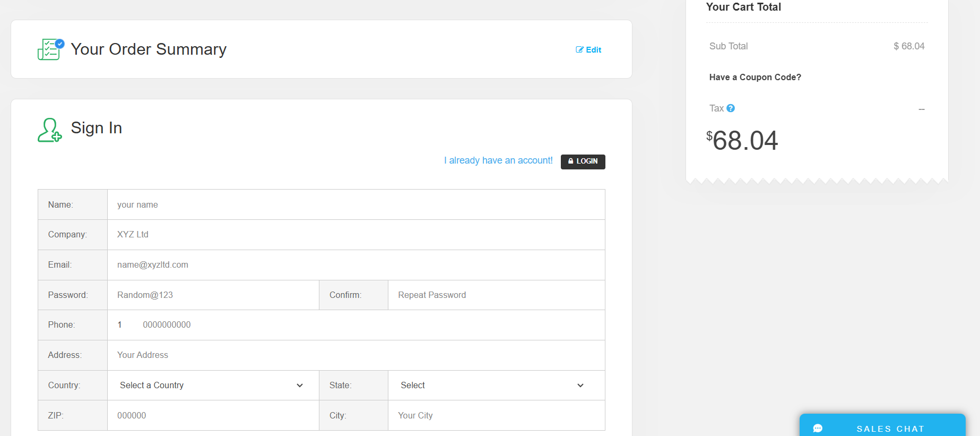The image size is (980, 436).
Task: Click the Sign In user icon
Action: 50,130
